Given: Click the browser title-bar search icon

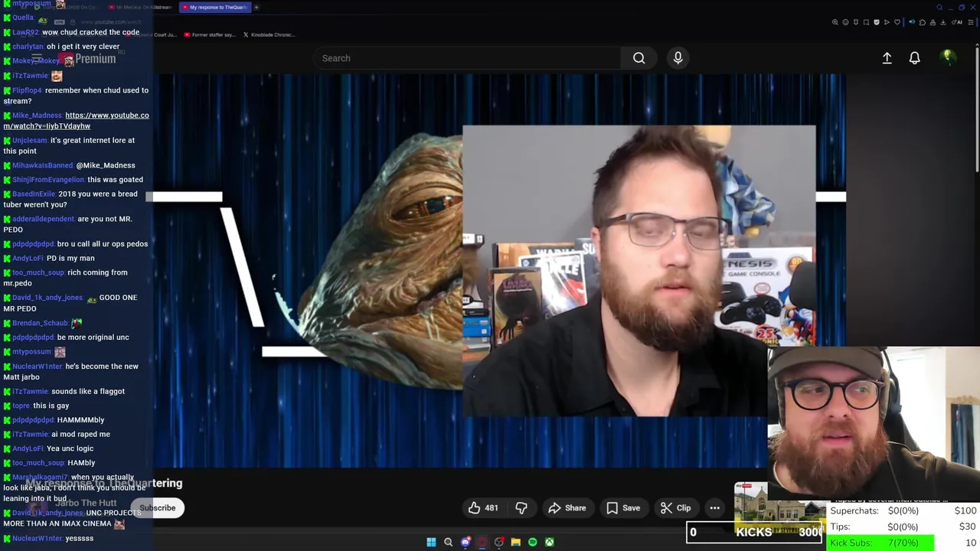Looking at the screenshot, I should 939,7.
